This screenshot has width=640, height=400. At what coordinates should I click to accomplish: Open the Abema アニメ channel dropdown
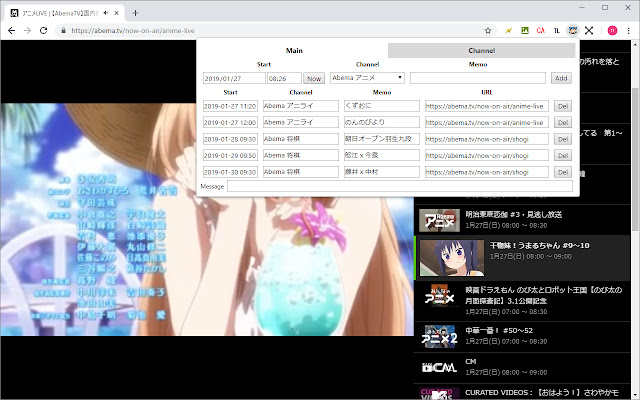pos(367,78)
